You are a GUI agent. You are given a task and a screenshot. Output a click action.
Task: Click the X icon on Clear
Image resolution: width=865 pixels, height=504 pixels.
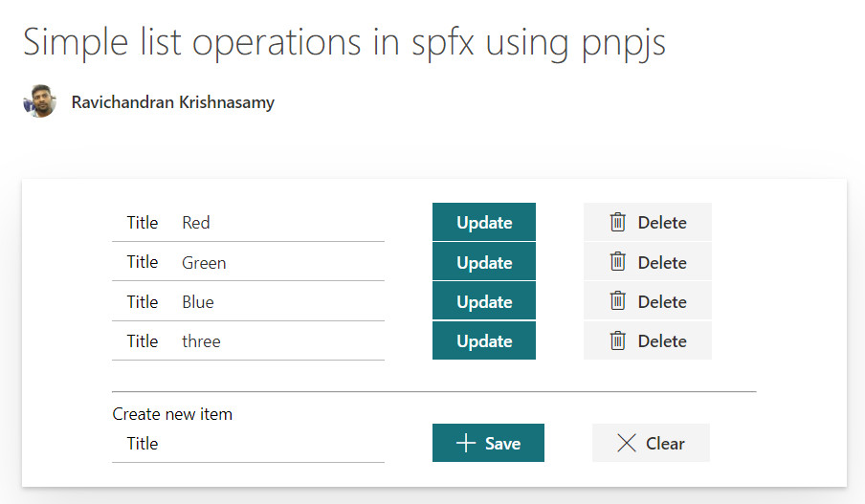coord(627,443)
